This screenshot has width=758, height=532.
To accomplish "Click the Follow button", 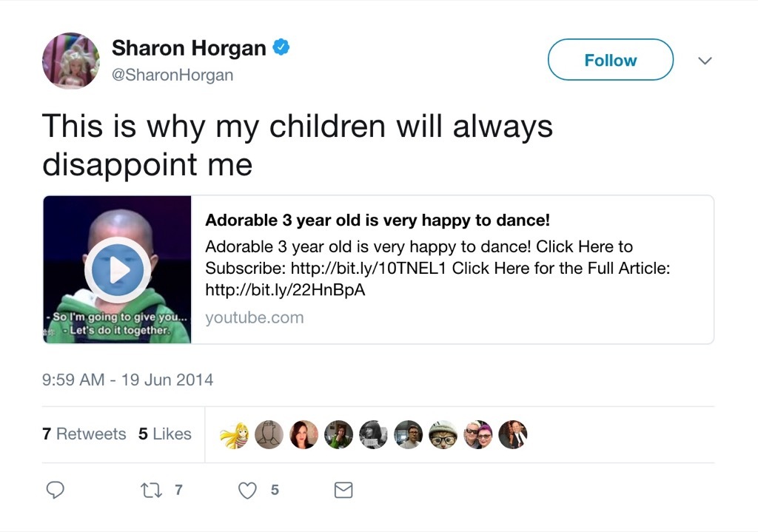I will (x=610, y=60).
